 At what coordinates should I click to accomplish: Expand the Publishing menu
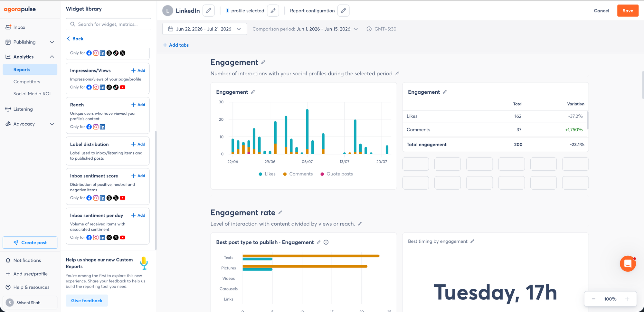(x=52, y=42)
